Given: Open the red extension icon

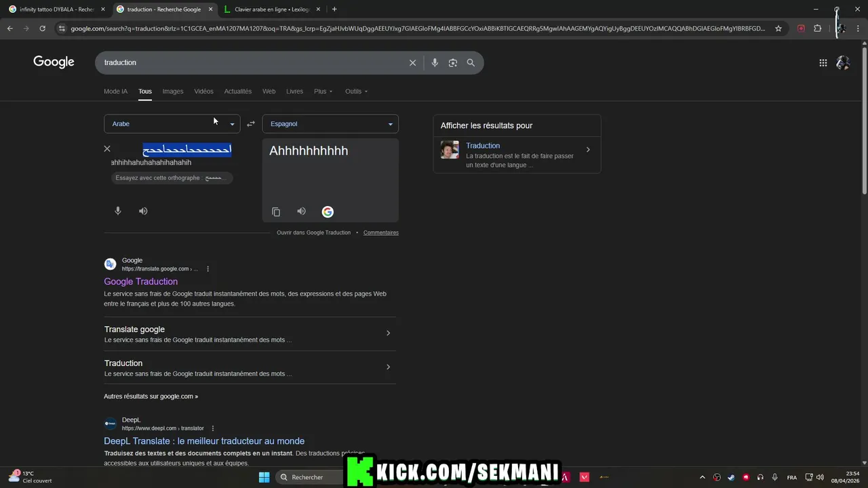Looking at the screenshot, I should (801, 28).
